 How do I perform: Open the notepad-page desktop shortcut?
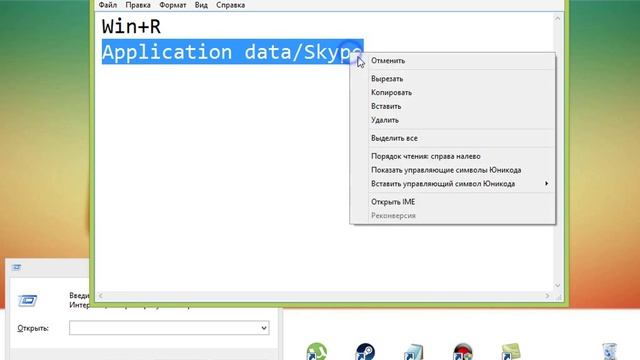click(x=413, y=352)
